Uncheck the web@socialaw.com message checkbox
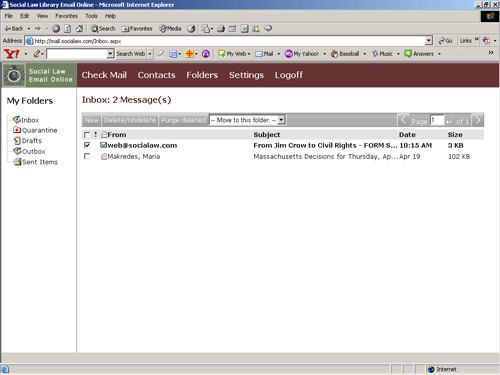 [87, 145]
